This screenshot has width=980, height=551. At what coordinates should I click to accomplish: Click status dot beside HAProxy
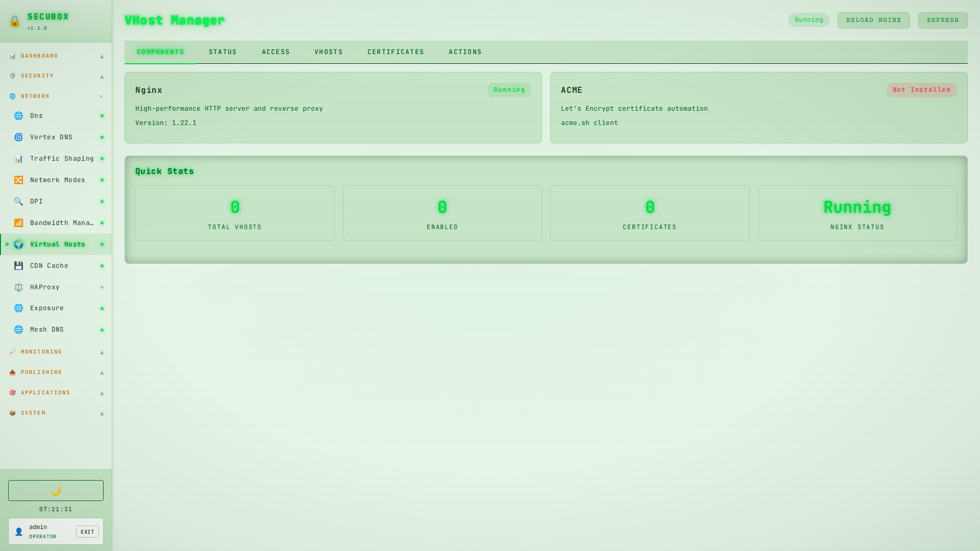(102, 287)
